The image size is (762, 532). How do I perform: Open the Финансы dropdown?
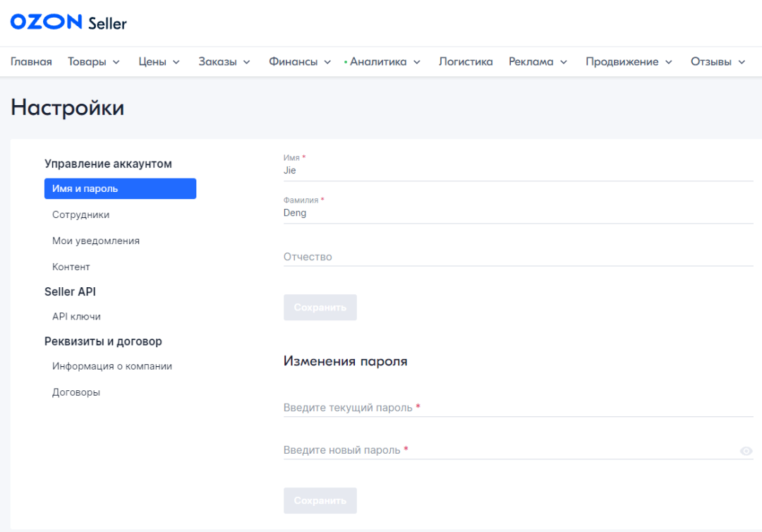[x=300, y=62]
